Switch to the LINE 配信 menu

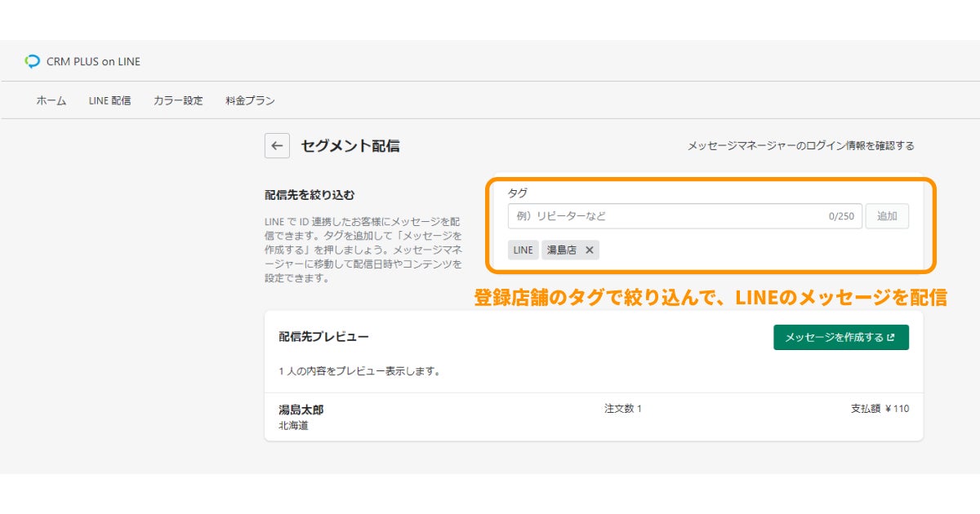pyautogui.click(x=109, y=101)
